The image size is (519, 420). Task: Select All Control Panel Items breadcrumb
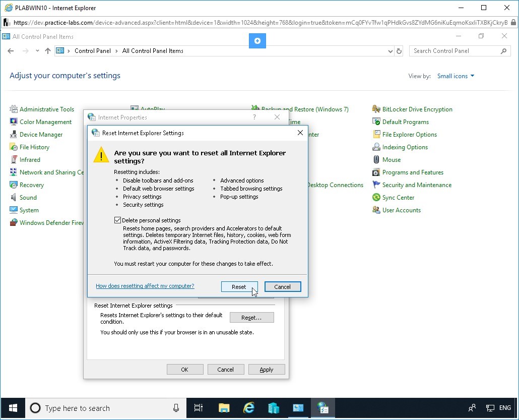coord(153,51)
